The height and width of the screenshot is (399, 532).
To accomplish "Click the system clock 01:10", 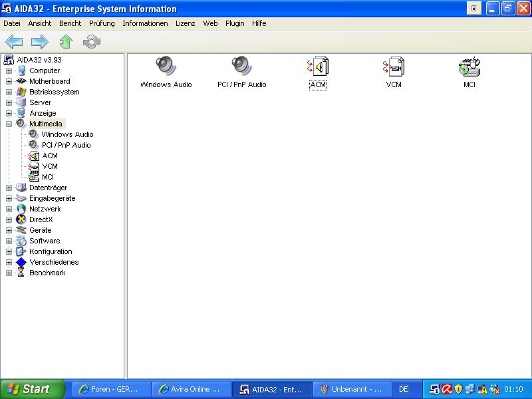I will tap(513, 389).
